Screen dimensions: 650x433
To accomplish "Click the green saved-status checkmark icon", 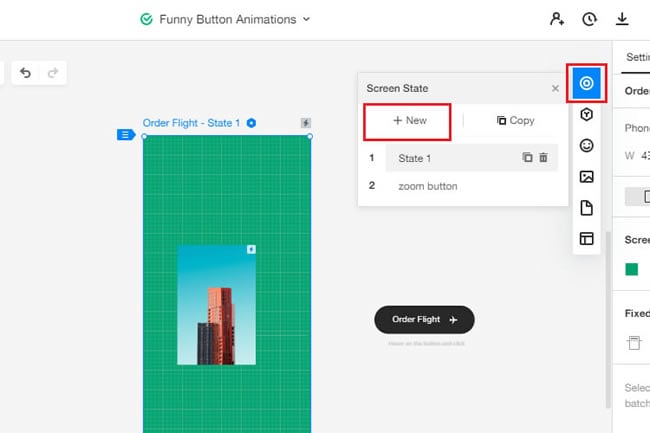I will 146,19.
